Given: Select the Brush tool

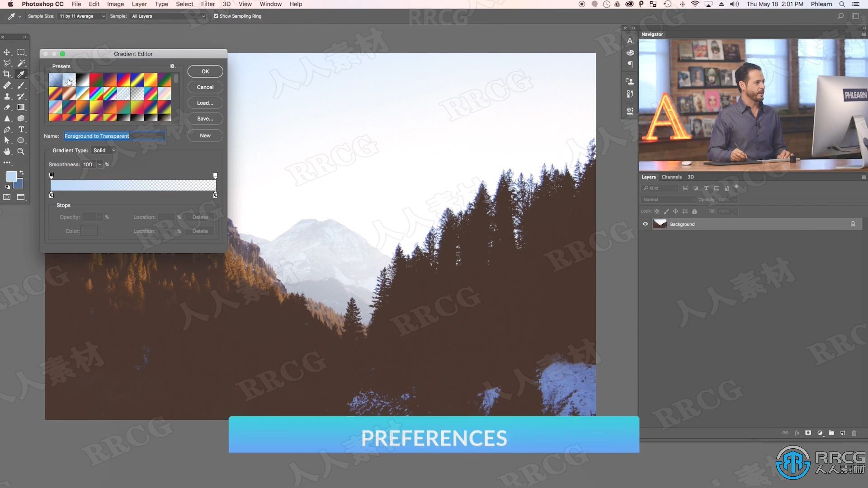Looking at the screenshot, I should (21, 84).
